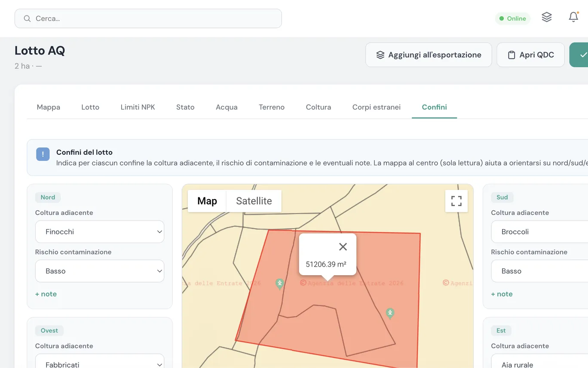Switch map to Satellite view
The height and width of the screenshot is (368, 588).
(254, 201)
